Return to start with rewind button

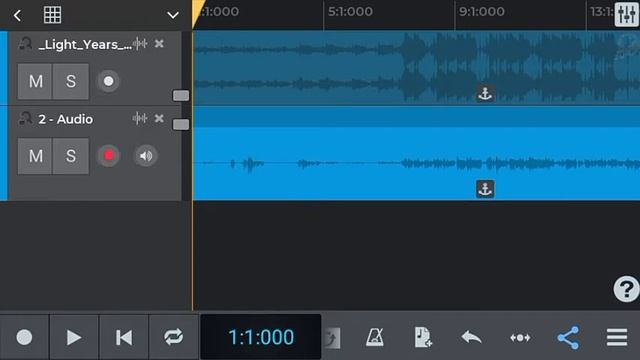124,338
